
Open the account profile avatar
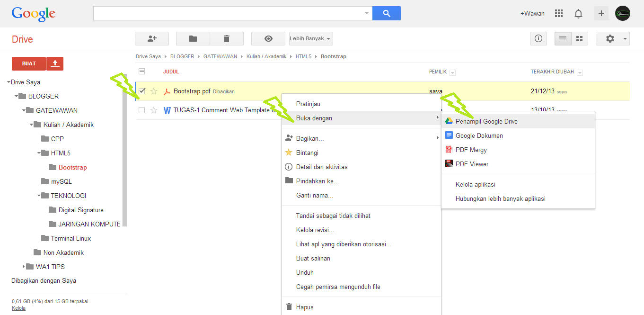click(x=623, y=13)
